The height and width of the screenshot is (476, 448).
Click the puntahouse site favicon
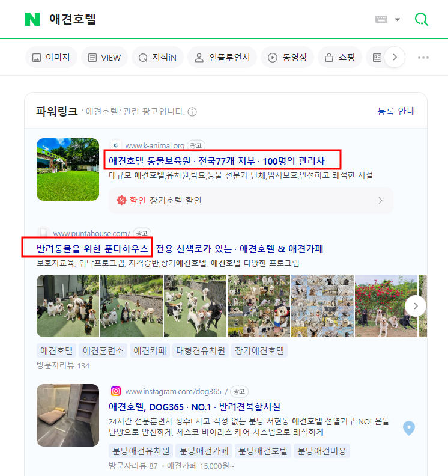point(44,233)
